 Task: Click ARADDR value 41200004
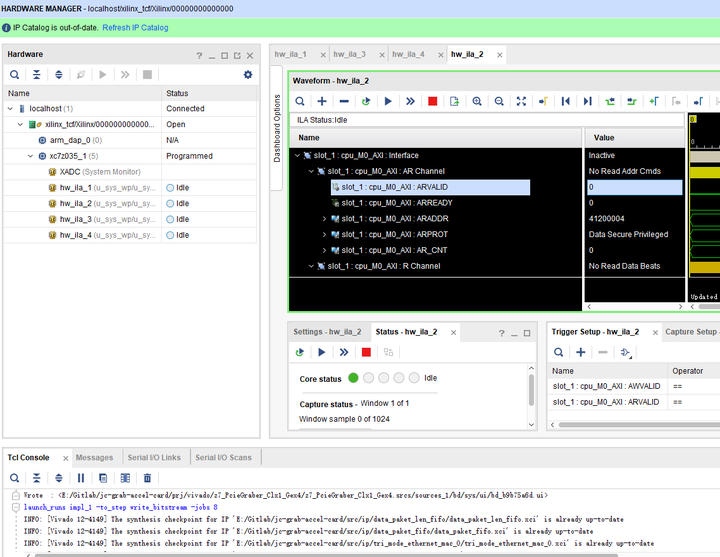tap(607, 219)
